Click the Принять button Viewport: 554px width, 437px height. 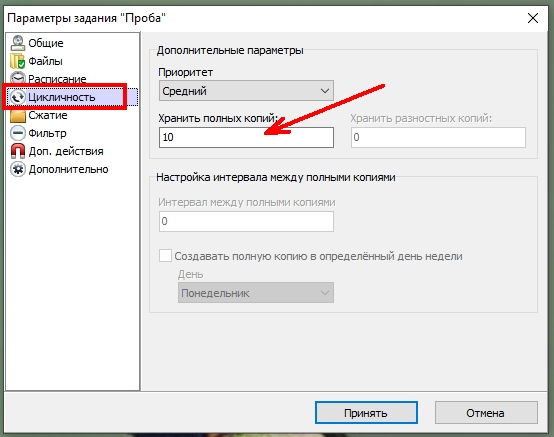366,413
